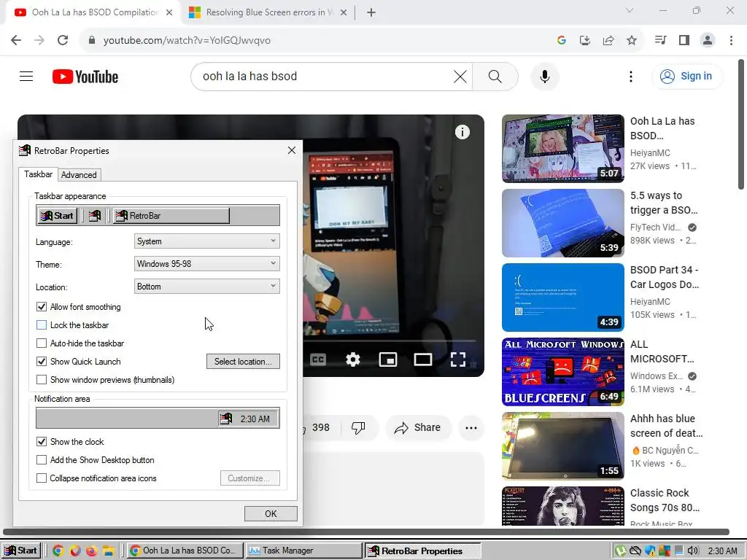The height and width of the screenshot is (560, 747).
Task: Show the video info card icon
Action: point(462,132)
